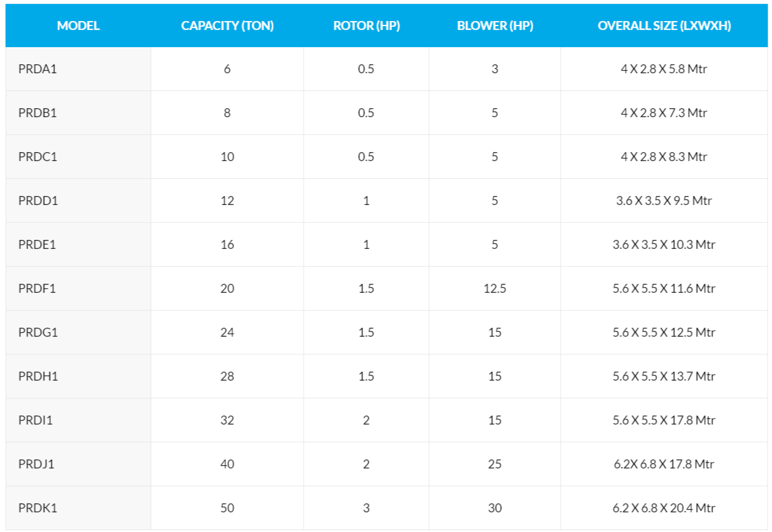Click the PRDC1 model name
Viewport: 772px width, 532px height.
pos(38,157)
